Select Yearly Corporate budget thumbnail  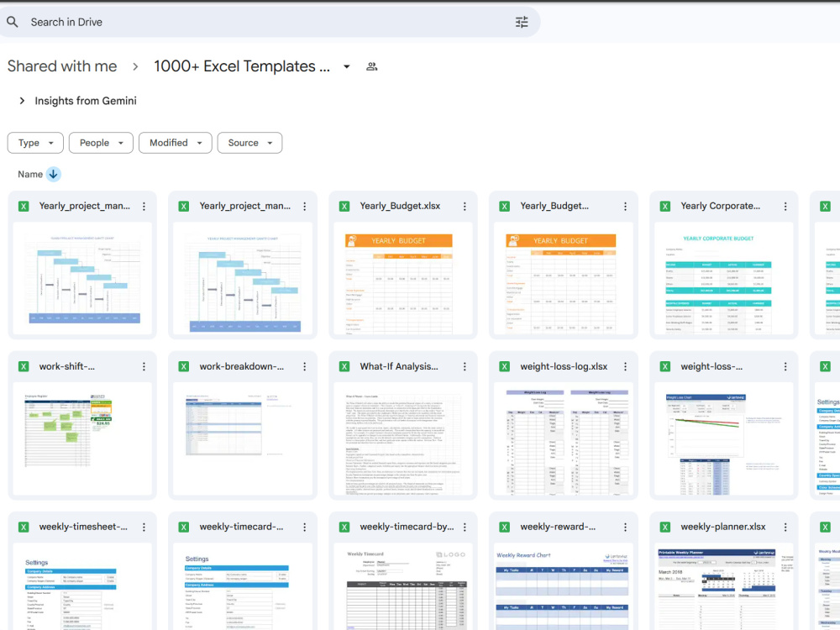(x=724, y=279)
